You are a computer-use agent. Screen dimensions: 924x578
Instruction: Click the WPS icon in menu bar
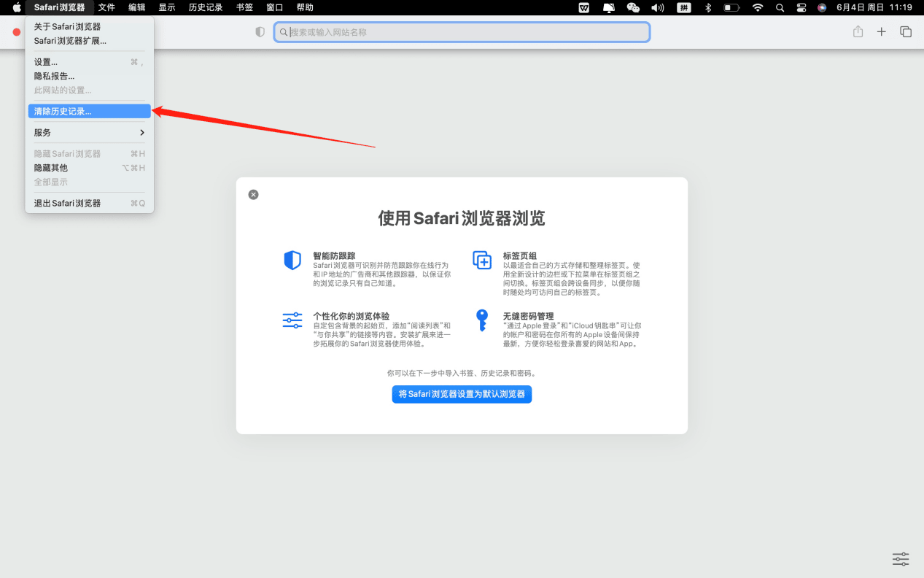coord(583,7)
